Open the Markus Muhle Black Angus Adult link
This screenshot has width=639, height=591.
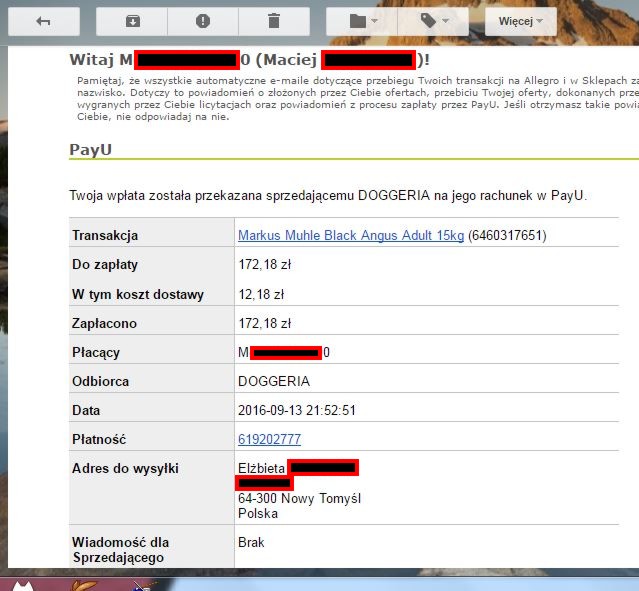(351, 236)
